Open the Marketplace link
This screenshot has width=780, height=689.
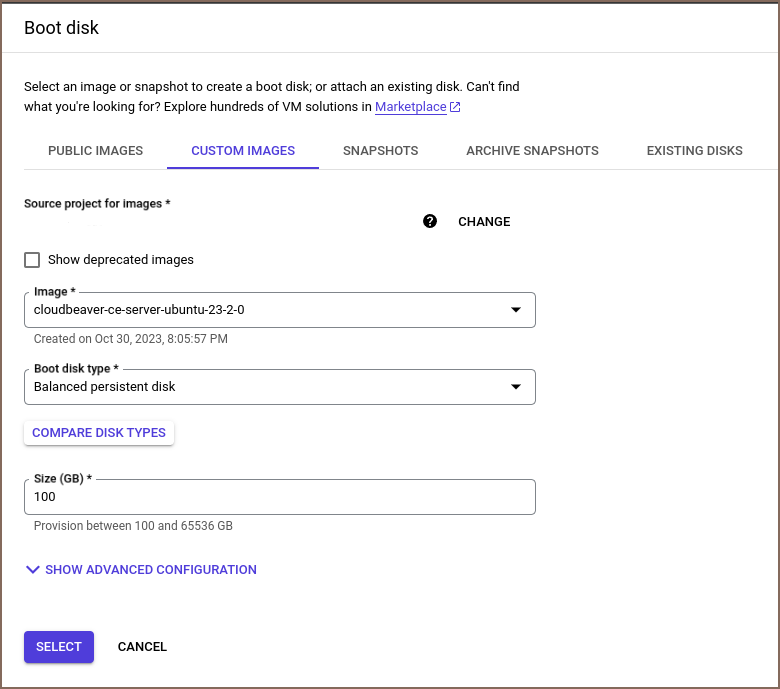tap(410, 107)
